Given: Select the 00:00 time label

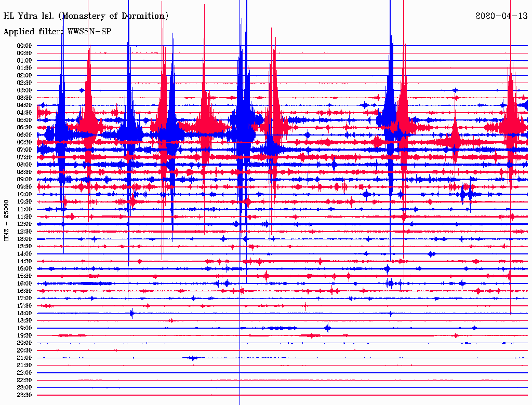Looking at the screenshot, I should pyautogui.click(x=24, y=46).
